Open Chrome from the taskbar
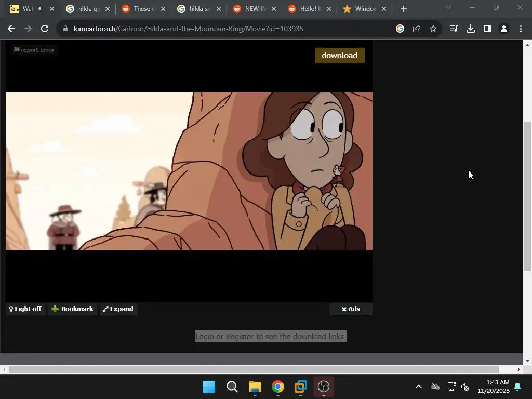Image resolution: width=532 pixels, height=399 pixels. pos(278,387)
